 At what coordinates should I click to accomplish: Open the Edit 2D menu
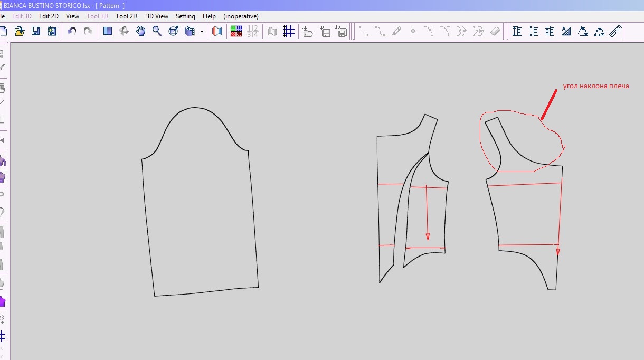[49, 16]
